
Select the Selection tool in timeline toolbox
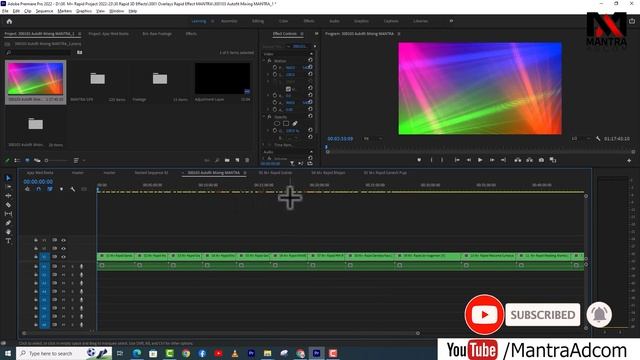[8, 178]
